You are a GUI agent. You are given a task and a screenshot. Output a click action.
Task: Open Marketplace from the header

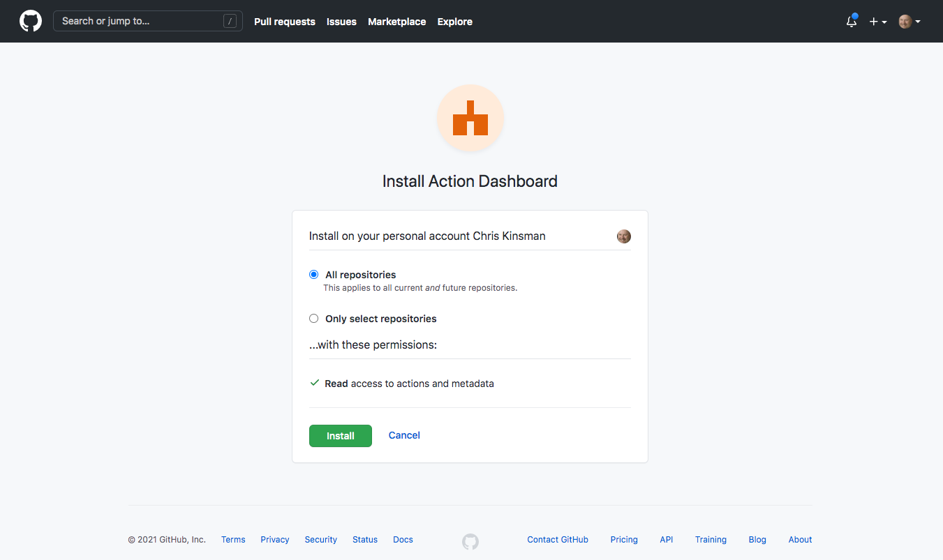(396, 22)
